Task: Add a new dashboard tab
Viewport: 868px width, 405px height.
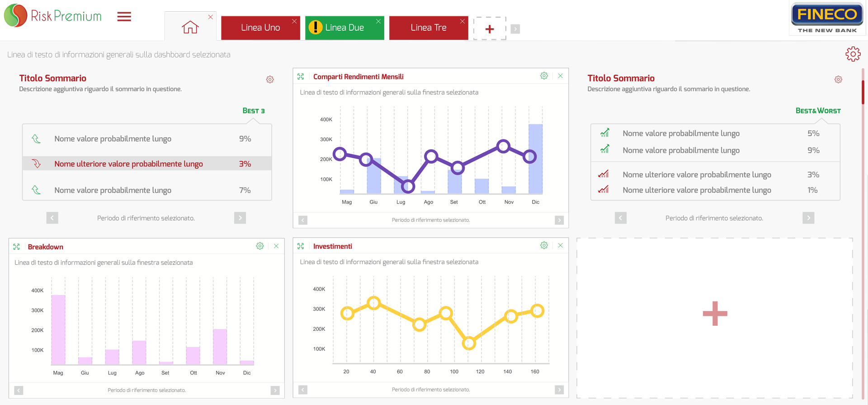Action: point(490,29)
